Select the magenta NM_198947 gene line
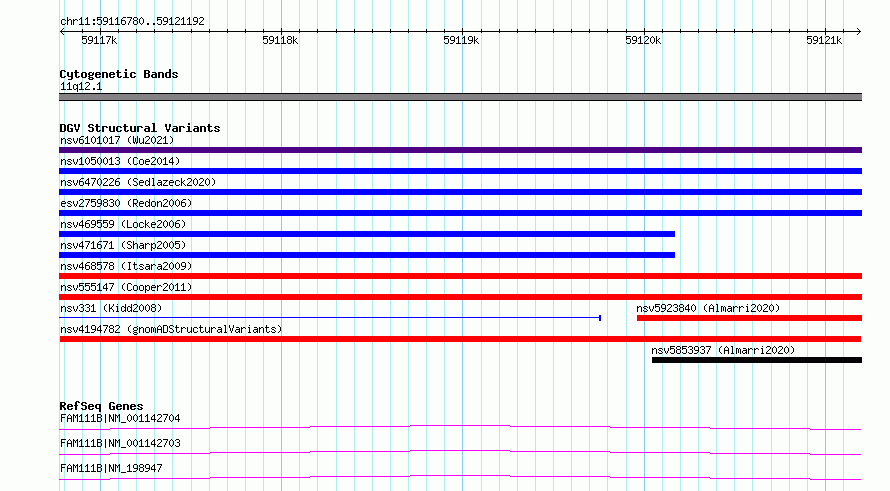Screen dimensions: 890x491 pos(460,477)
